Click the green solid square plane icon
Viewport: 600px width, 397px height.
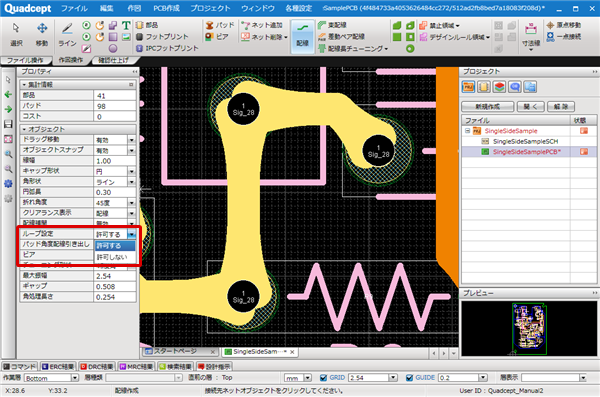coord(397,37)
